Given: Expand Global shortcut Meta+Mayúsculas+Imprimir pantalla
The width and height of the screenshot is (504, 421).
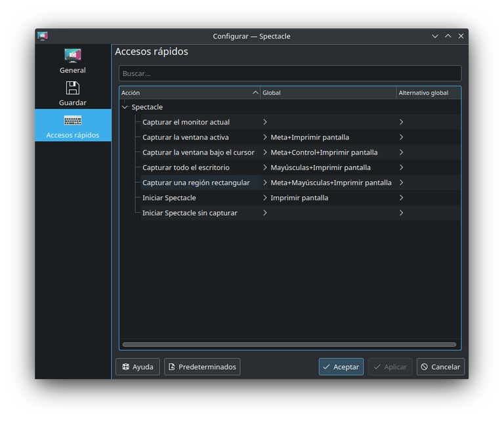Looking at the screenshot, I should [x=265, y=182].
